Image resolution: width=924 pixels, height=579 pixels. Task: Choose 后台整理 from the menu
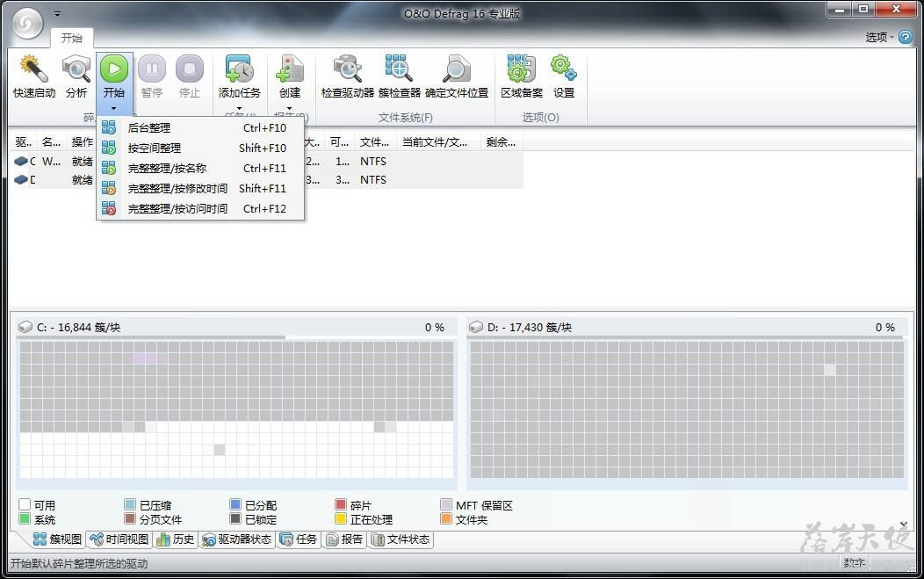point(200,128)
